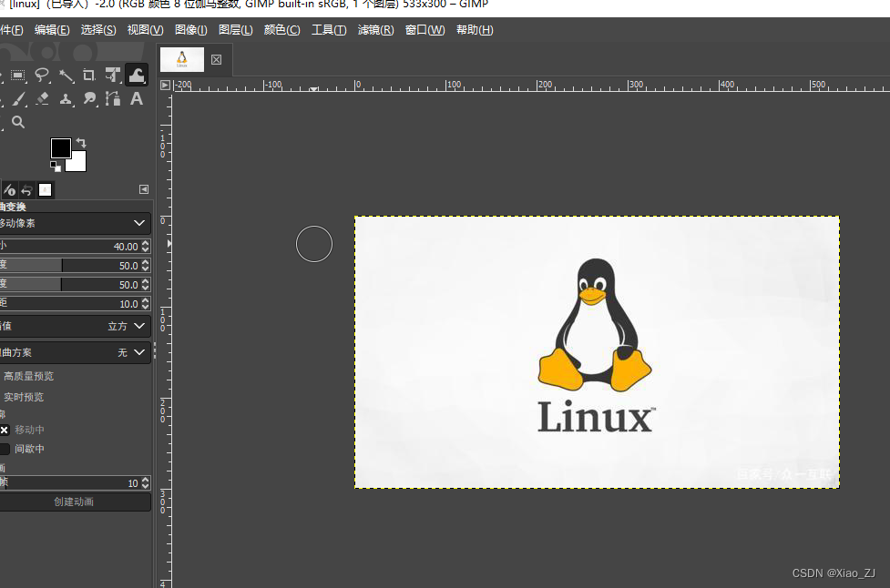Toggle the 实时预览 option
This screenshot has width=890, height=588.
(24, 397)
